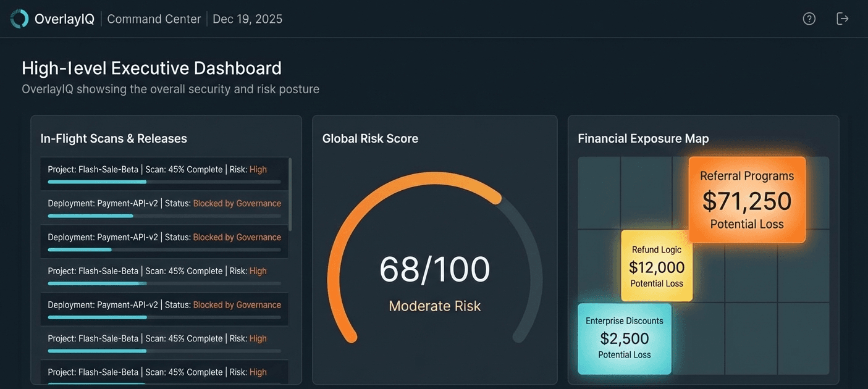
Task: Select the second Payment-API-v2 deployment row
Action: pos(164,241)
